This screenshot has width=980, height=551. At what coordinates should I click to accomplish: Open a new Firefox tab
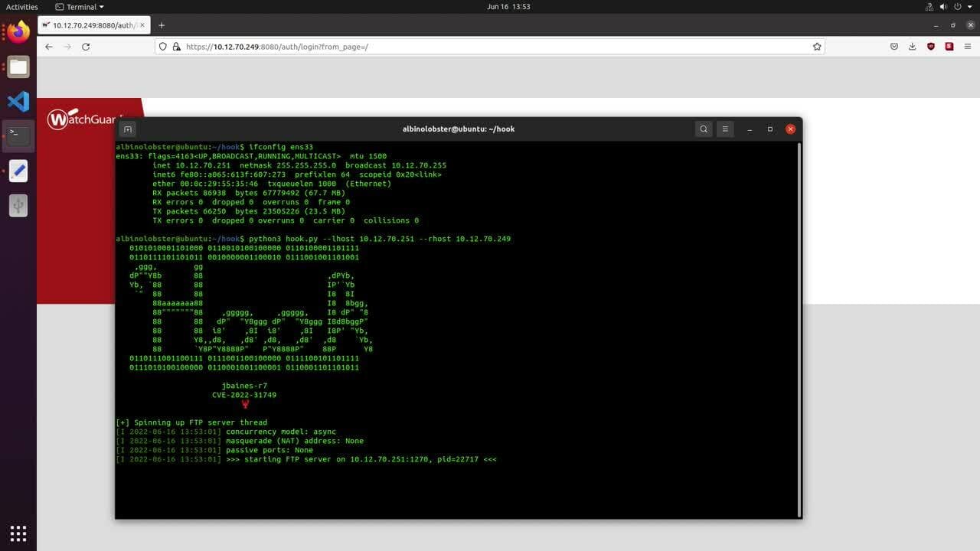point(162,25)
